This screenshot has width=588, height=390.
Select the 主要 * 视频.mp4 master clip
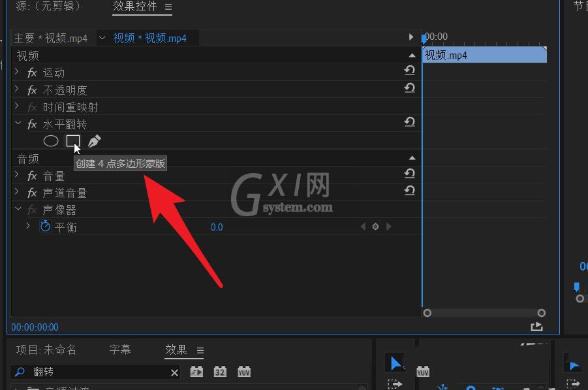pos(50,38)
